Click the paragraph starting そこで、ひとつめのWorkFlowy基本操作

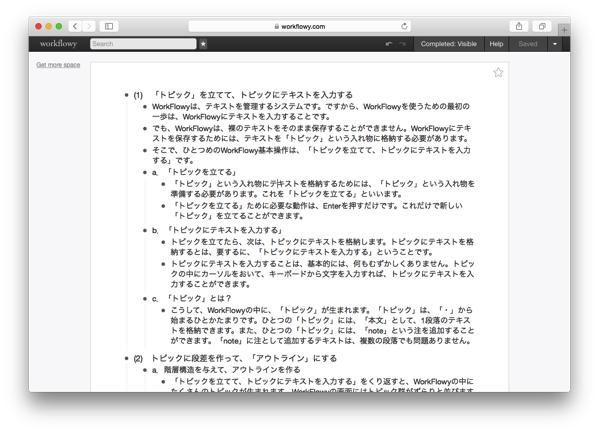(311, 155)
